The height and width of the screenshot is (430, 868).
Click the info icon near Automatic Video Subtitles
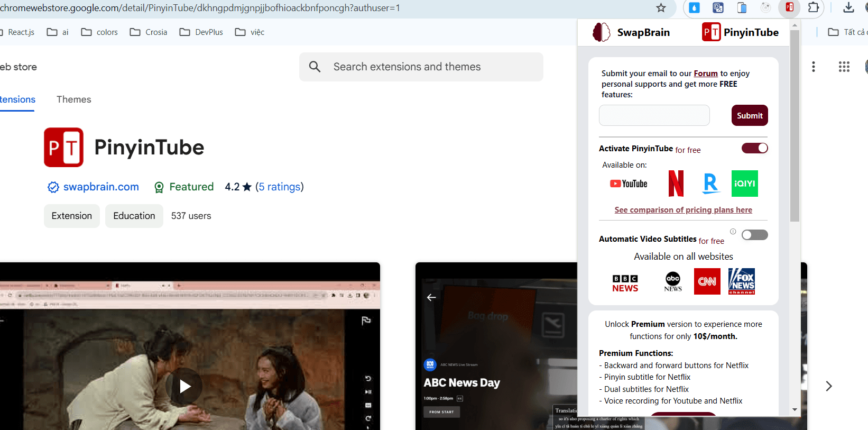(x=733, y=232)
